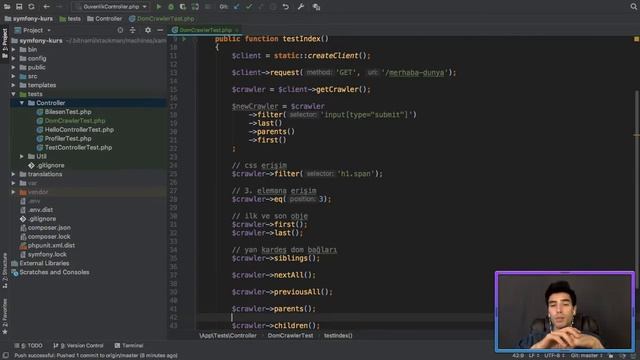Click the collapse all icon in Project panel
The height and width of the screenshot is (360, 640).
(x=133, y=30)
